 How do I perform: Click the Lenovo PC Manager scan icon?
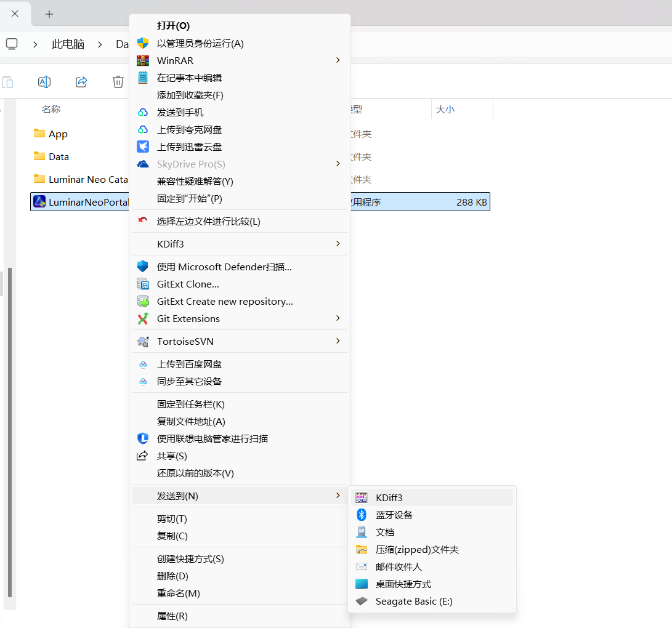(x=143, y=438)
